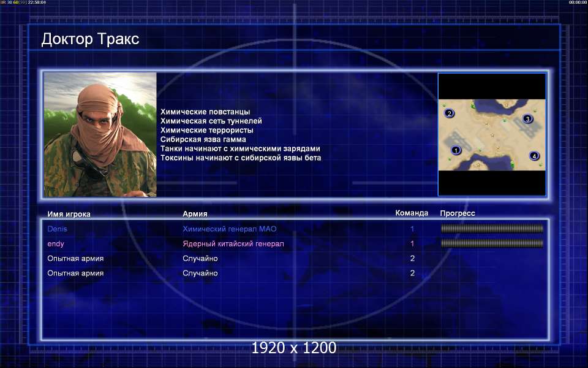The height and width of the screenshot is (368, 588).
Task: Click the progress bar for Denis
Action: click(492, 229)
